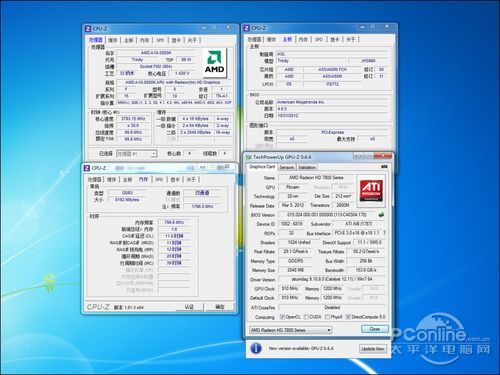Select SPD tab in the AMD-logo CPU-Z window
The height and width of the screenshot is (375, 500).
[160, 40]
